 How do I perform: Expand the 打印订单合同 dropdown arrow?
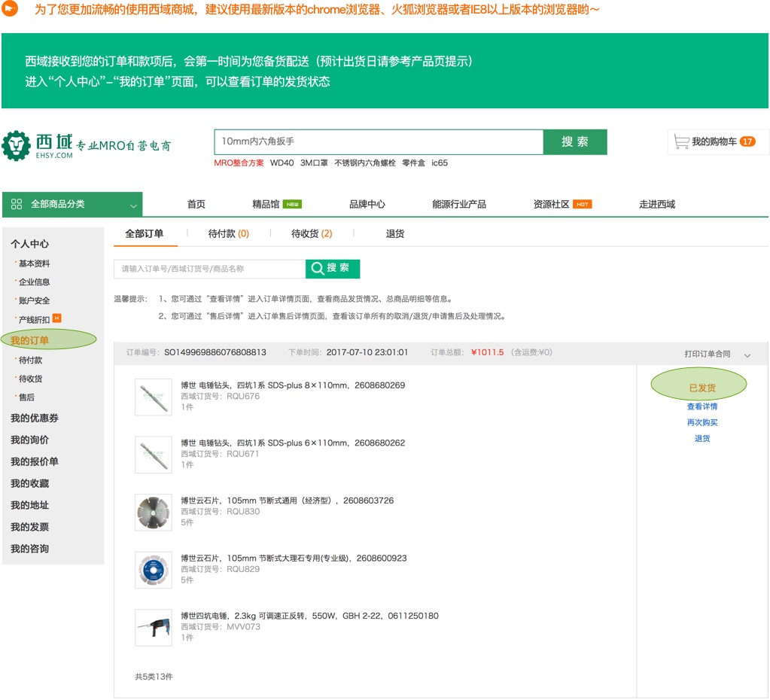click(747, 355)
